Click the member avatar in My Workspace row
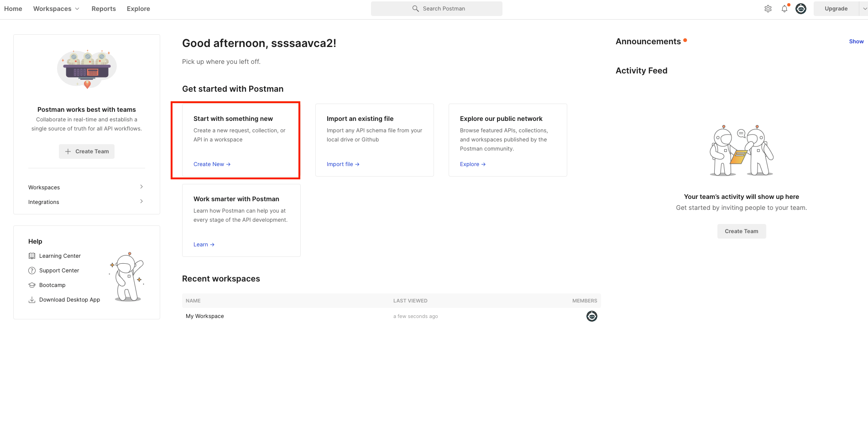 tap(592, 316)
